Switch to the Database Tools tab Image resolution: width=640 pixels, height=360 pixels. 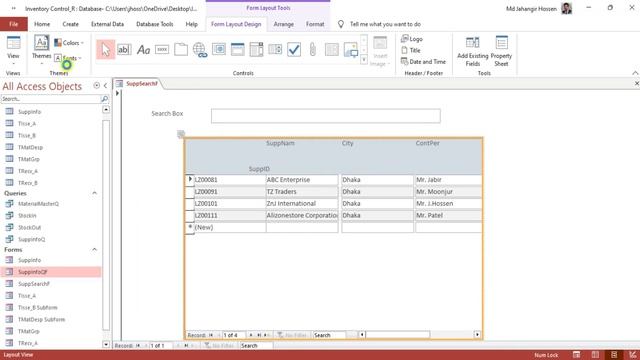pyautogui.click(x=155, y=24)
